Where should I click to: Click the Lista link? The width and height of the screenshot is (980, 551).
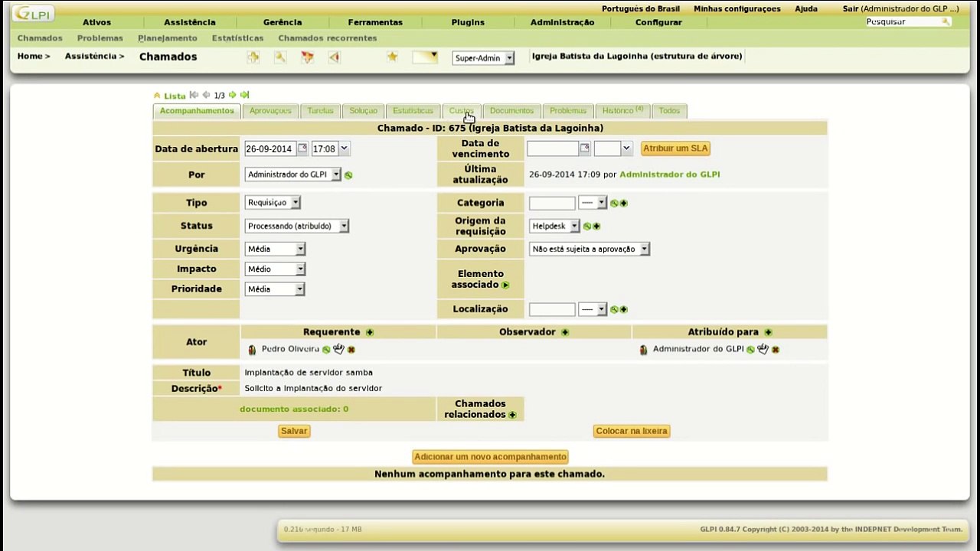[175, 96]
